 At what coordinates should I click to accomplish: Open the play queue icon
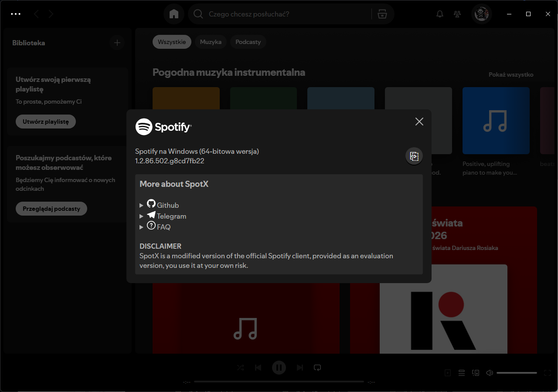(x=462, y=373)
